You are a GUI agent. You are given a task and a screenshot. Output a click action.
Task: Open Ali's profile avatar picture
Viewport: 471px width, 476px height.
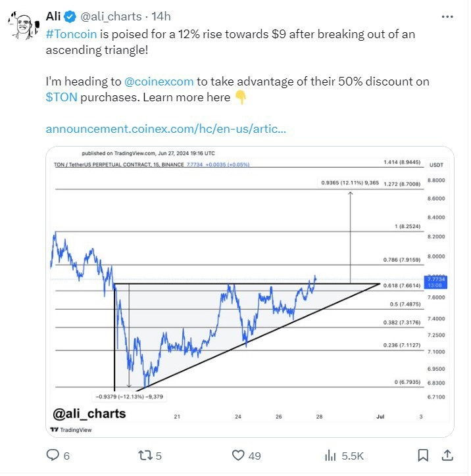(24, 26)
